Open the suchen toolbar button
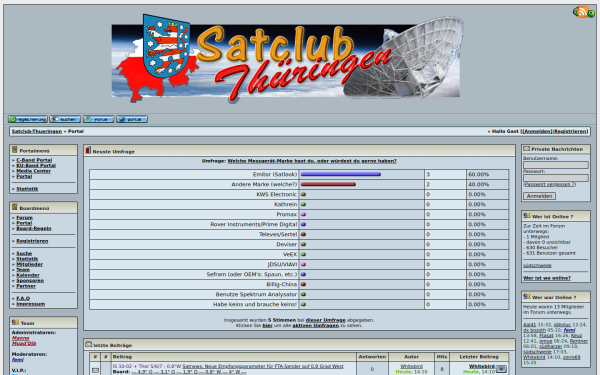Screen dimensions: 600x375 tap(65, 119)
